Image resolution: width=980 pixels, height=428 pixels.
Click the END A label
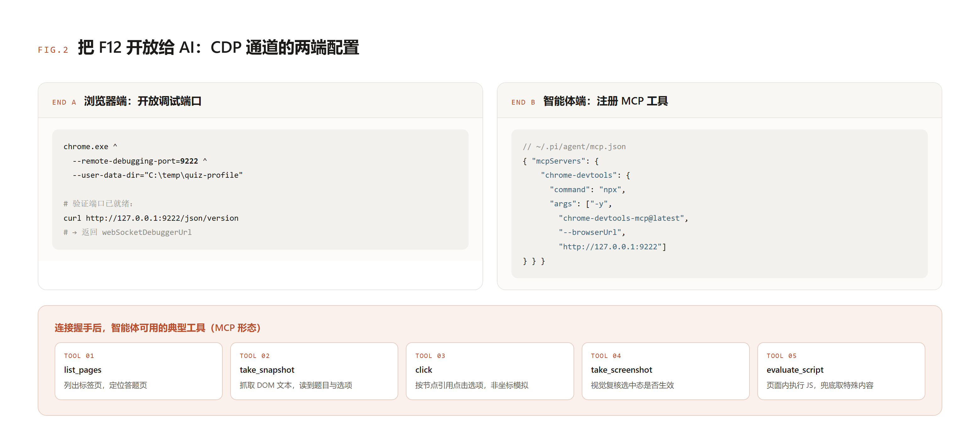click(x=64, y=102)
